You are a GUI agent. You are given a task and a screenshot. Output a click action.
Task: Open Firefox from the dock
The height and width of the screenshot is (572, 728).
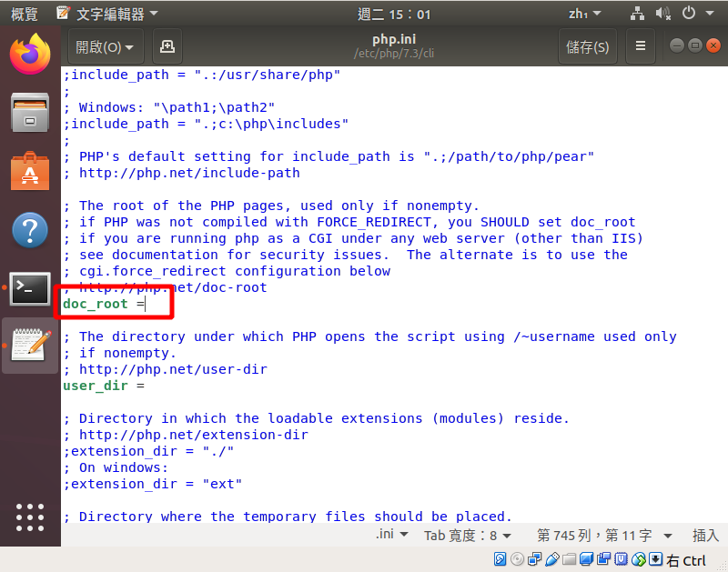[30, 54]
